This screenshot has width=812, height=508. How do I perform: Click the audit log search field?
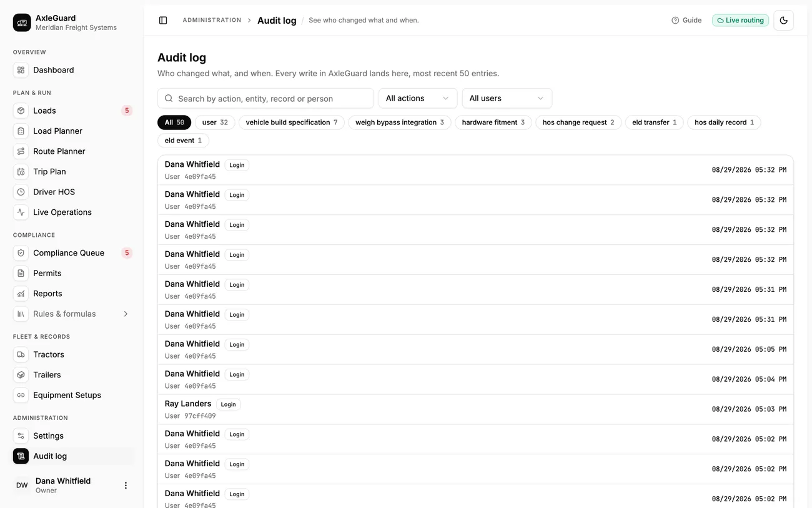pos(265,98)
